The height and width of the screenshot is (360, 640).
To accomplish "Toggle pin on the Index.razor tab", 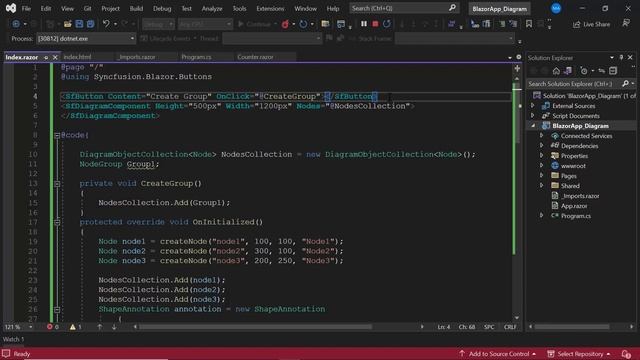I will tap(46, 58).
